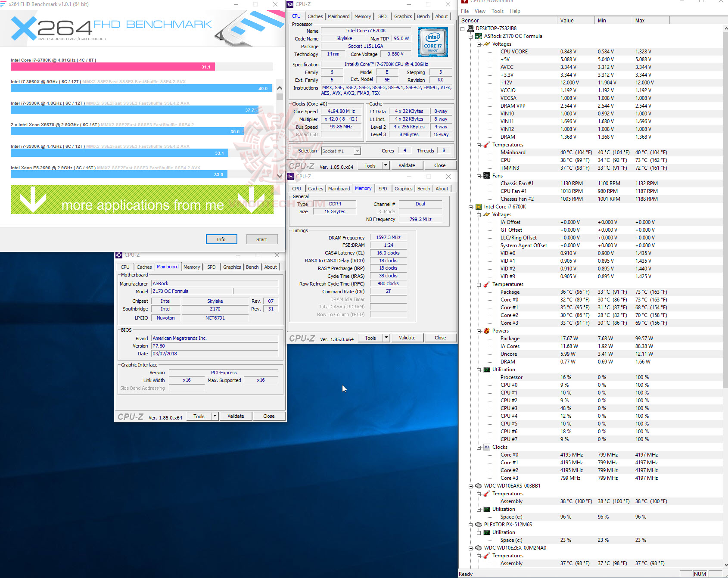Screen dimensions: 728x578
Task: Click the scroll down arrow of x264 results list
Action: 280,176
